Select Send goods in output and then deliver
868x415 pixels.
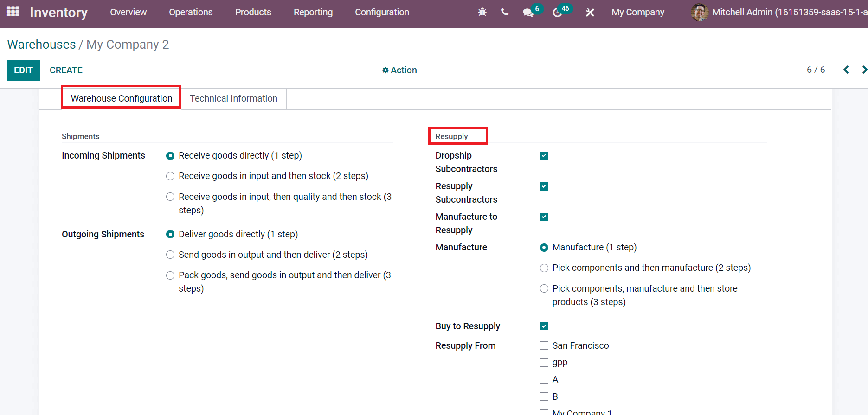170,255
